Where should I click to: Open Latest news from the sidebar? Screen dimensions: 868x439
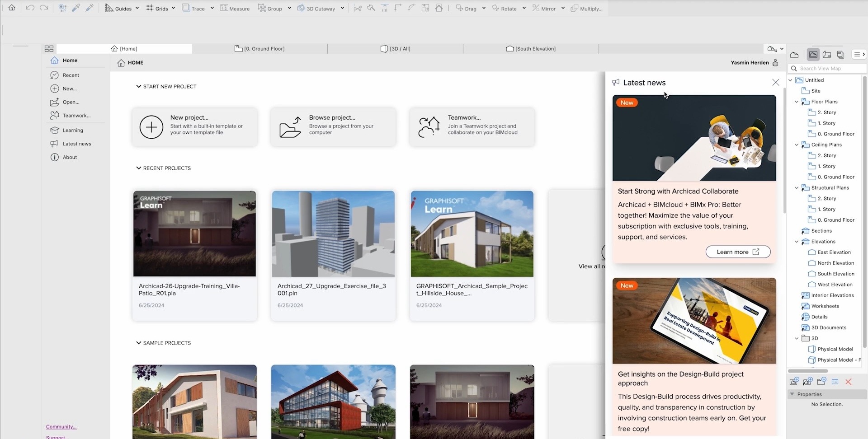coord(76,143)
